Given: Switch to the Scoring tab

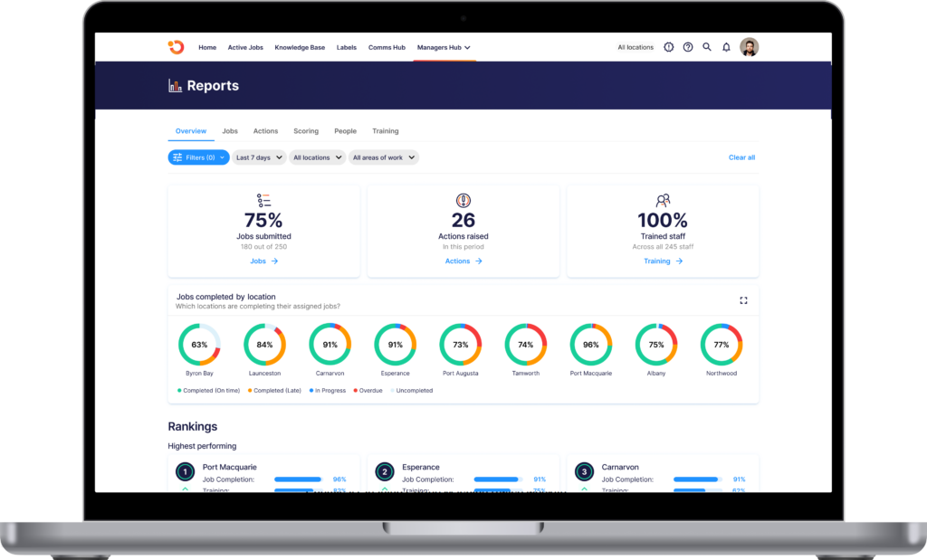Looking at the screenshot, I should [x=306, y=131].
